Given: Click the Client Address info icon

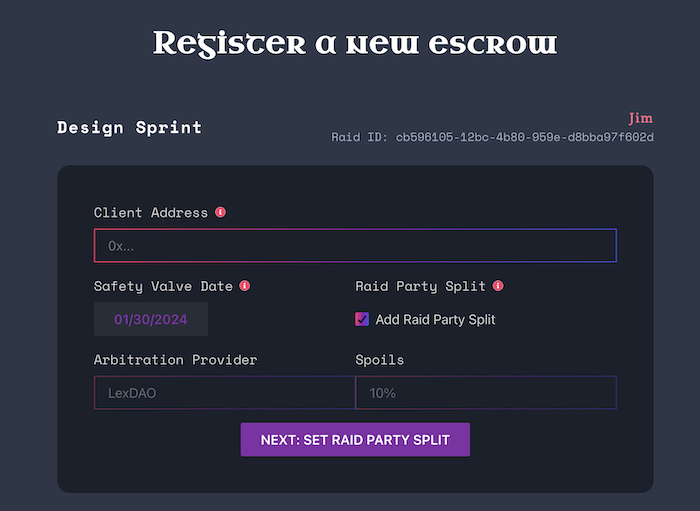Looking at the screenshot, I should coord(221,212).
